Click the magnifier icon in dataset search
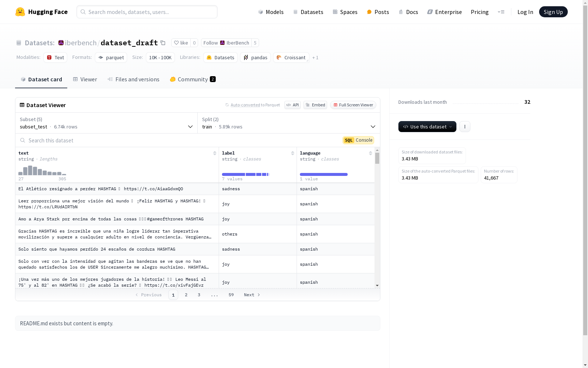 [x=23, y=140]
